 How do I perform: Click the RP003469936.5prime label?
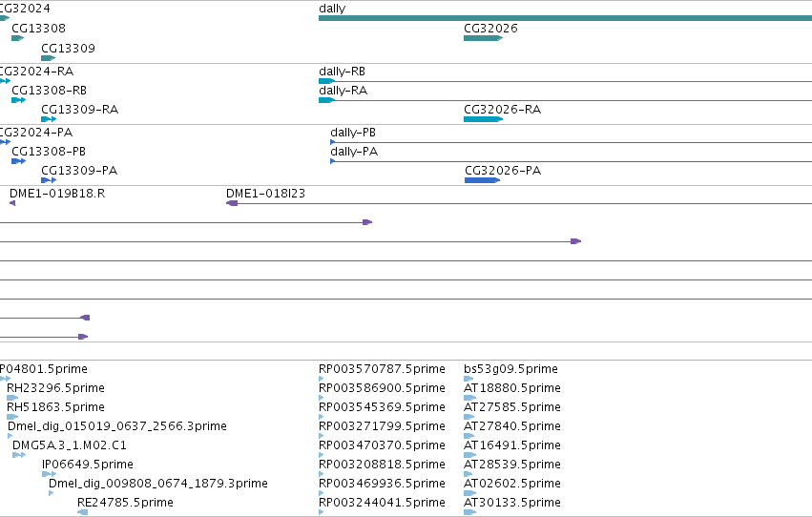(x=382, y=484)
